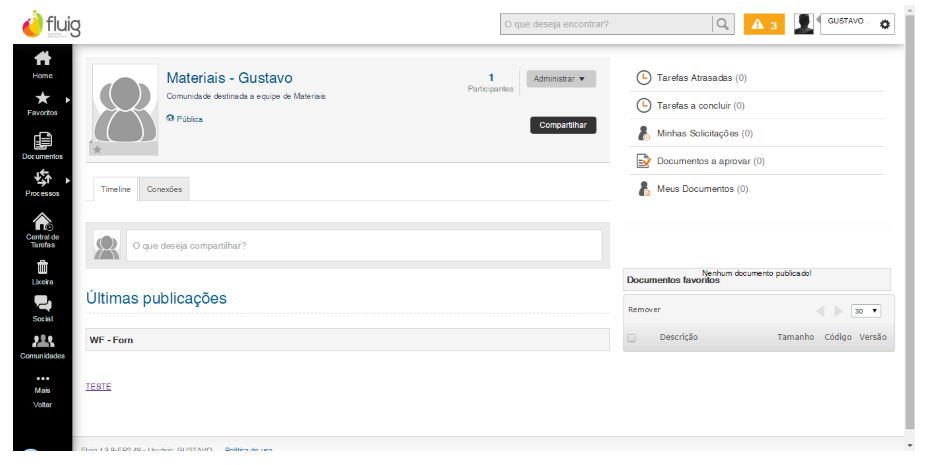Open the orange notifications alert badge
The image size is (926, 465).
pyautogui.click(x=765, y=24)
